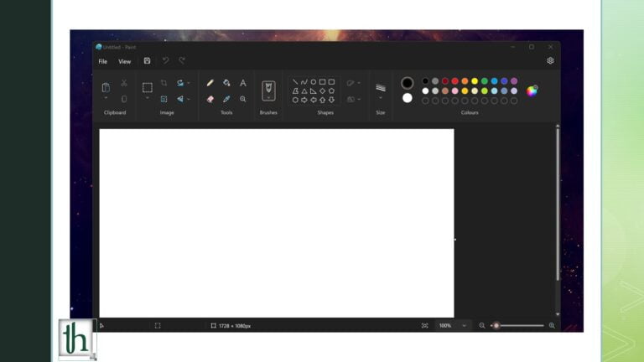
Task: Open the View menu
Action: pos(124,61)
